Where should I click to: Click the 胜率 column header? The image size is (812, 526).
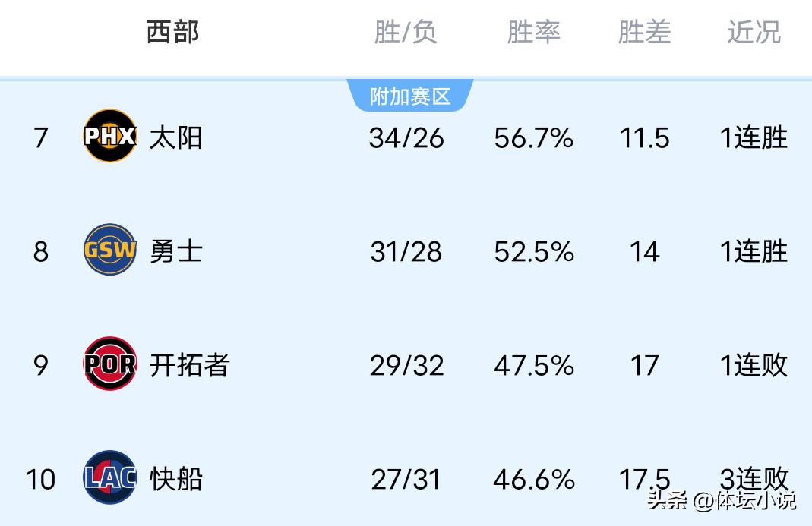pos(533,33)
